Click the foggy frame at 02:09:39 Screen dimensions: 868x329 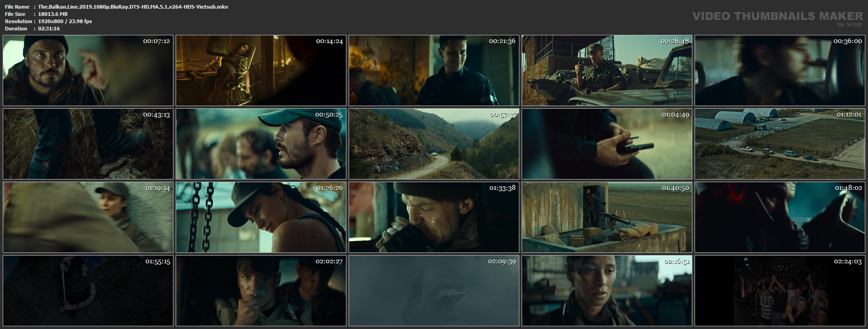click(434, 291)
